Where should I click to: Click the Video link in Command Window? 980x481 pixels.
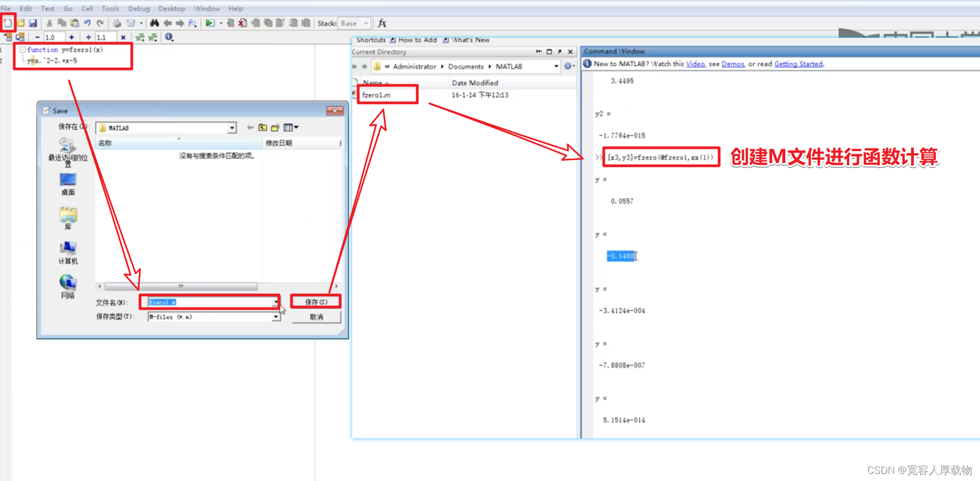click(695, 64)
